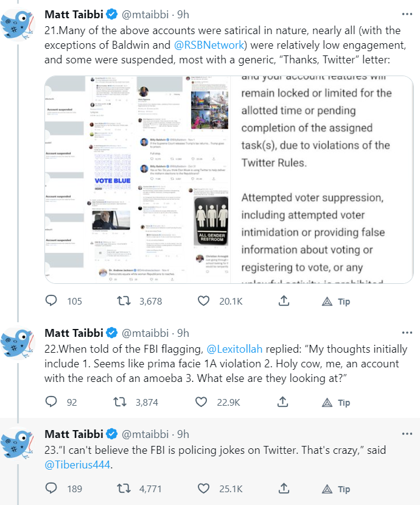The width and height of the screenshot is (420, 505).
Task: Reply to the tweet with 189 replies
Action: coord(52,489)
